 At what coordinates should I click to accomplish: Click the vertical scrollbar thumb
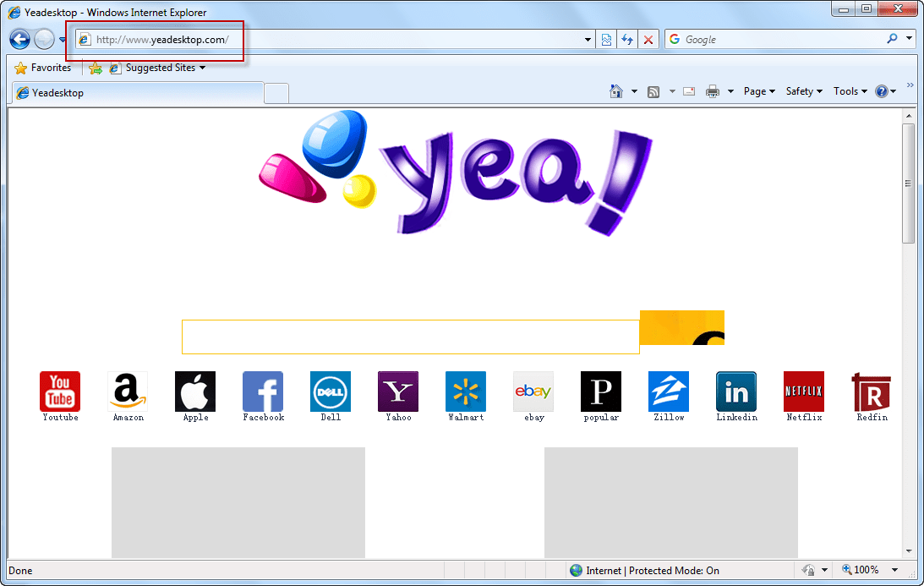point(908,183)
